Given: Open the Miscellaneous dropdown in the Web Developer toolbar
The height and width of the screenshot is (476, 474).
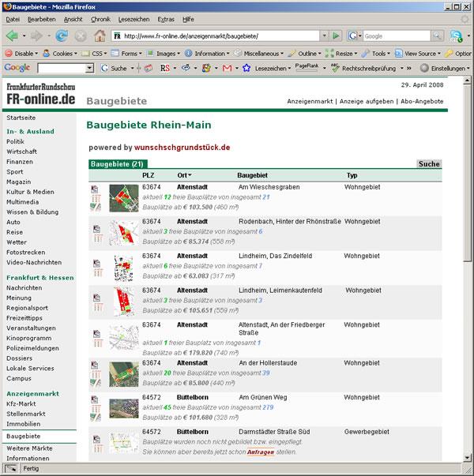Looking at the screenshot, I should click(x=259, y=54).
